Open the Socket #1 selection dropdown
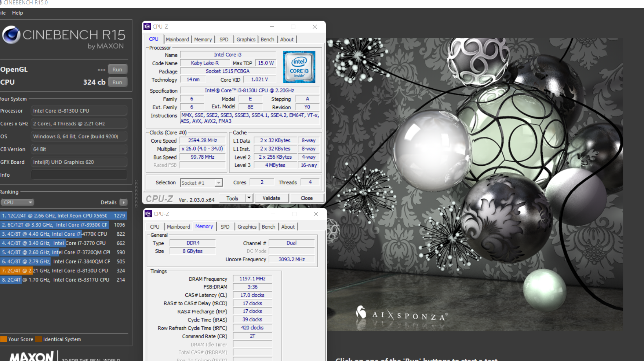Image resolution: width=644 pixels, height=361 pixels. point(201,183)
